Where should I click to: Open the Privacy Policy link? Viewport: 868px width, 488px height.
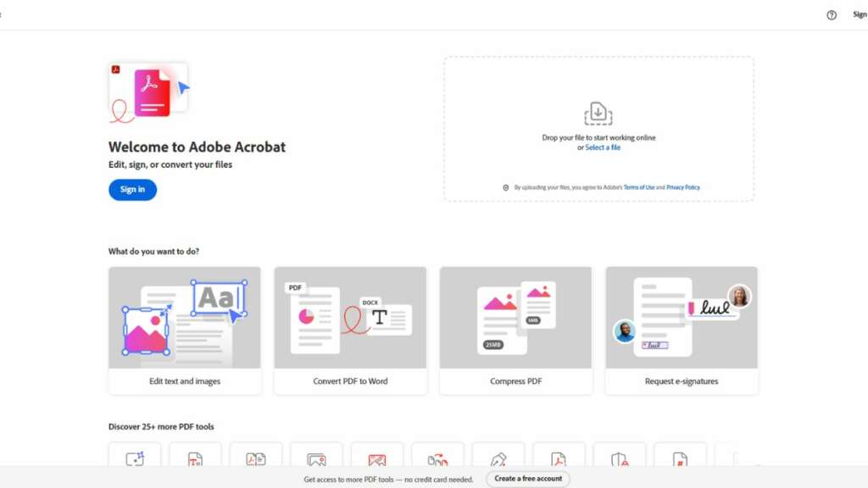pos(683,187)
